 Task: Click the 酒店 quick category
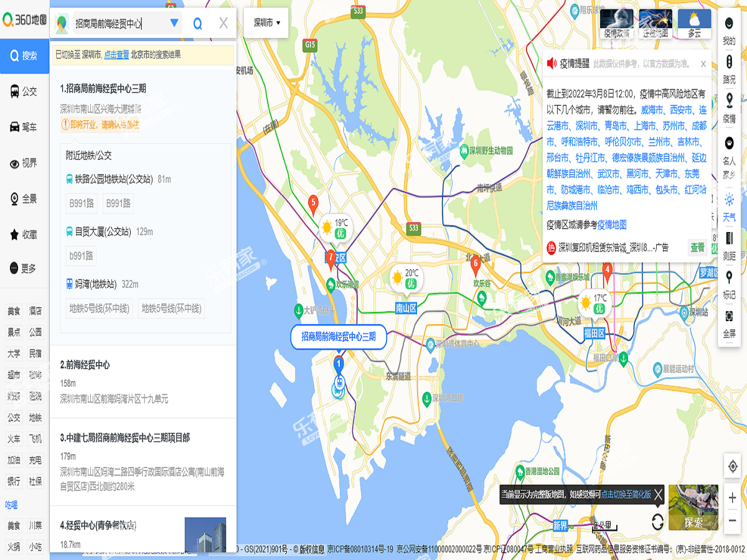(35, 311)
